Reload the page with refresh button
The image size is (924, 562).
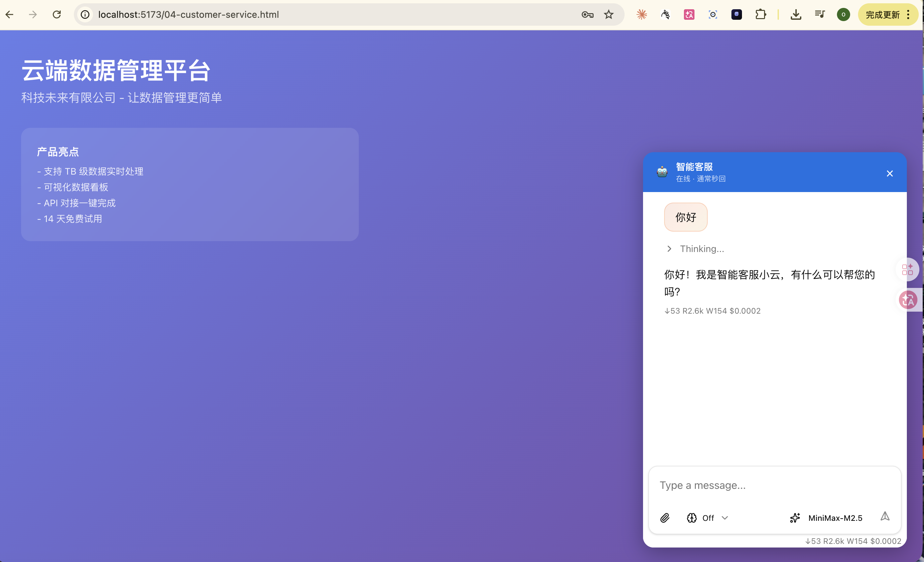tap(57, 14)
